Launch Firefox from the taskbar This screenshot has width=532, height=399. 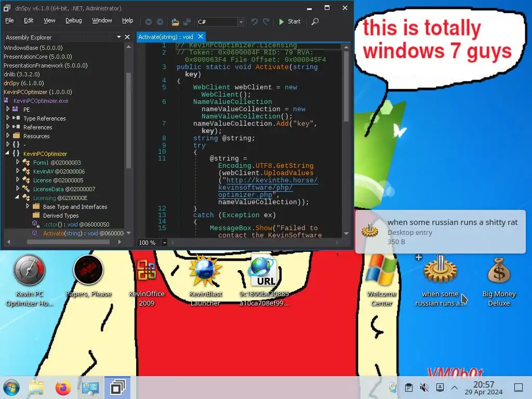click(x=63, y=388)
